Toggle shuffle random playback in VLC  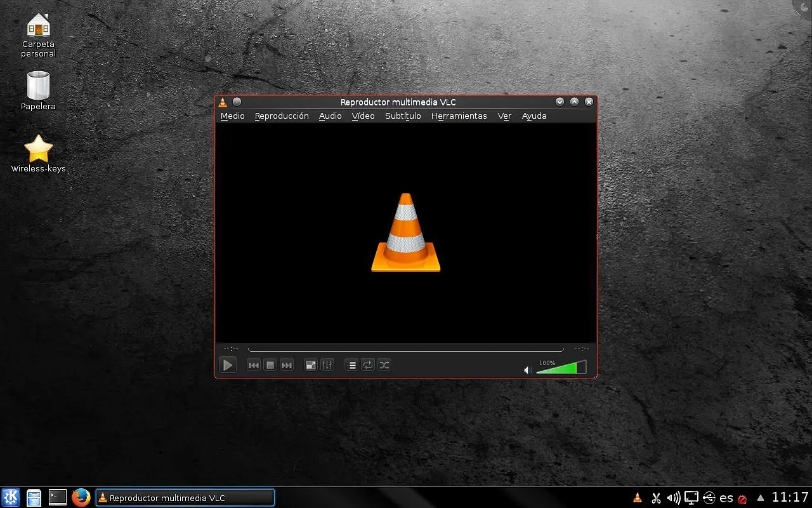coord(384,365)
